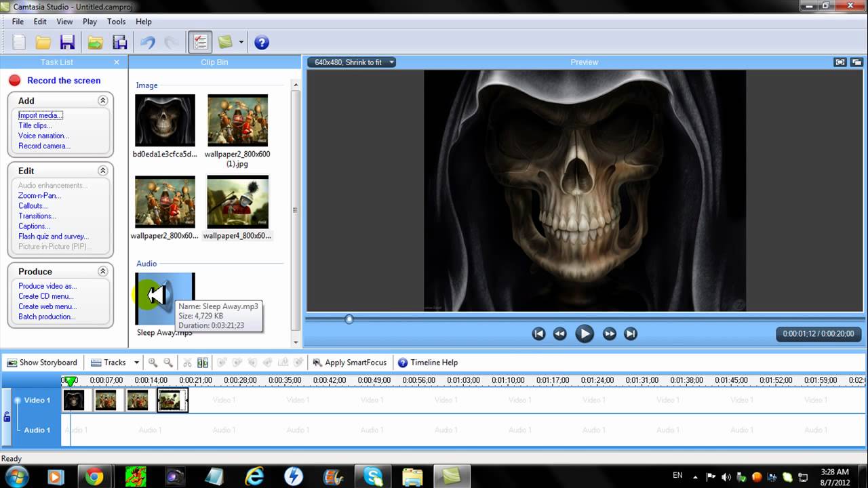This screenshot has width=868, height=488.
Task: Click the Split clip icon on timeline toolbar
Action: point(202,363)
